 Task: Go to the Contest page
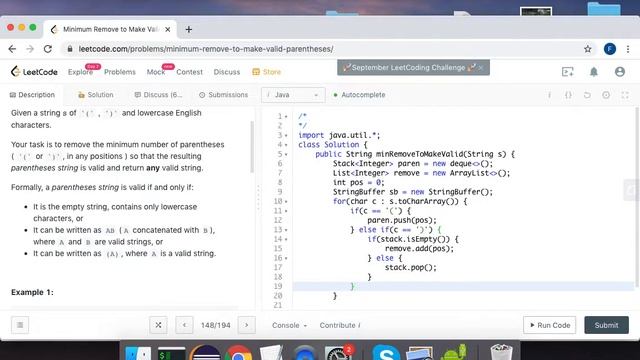[x=189, y=72]
